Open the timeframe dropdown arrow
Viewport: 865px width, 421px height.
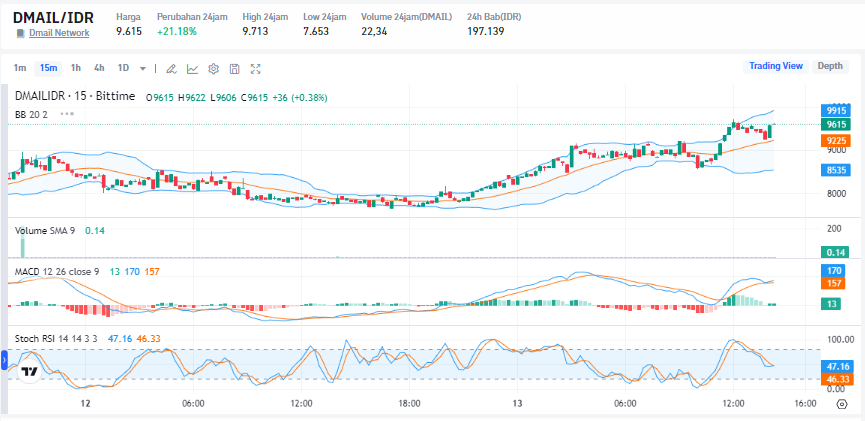pos(143,68)
